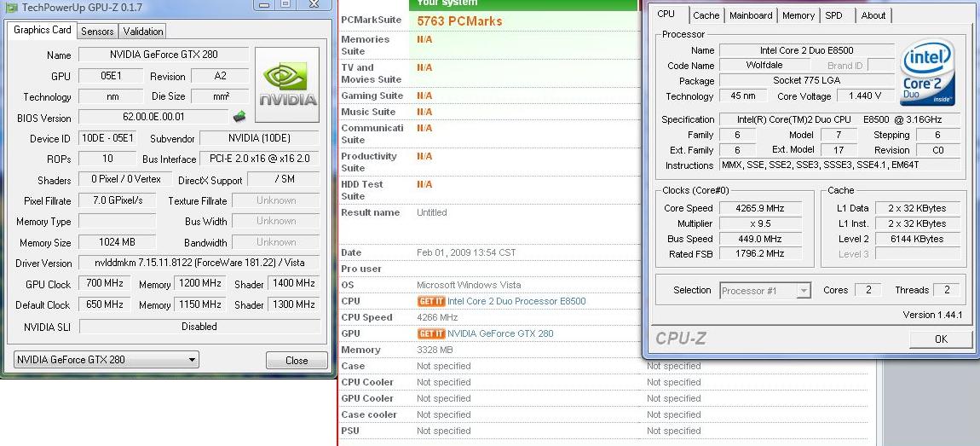Click the Pixel Fillrate value 7.0 GPixel/s

(118, 200)
